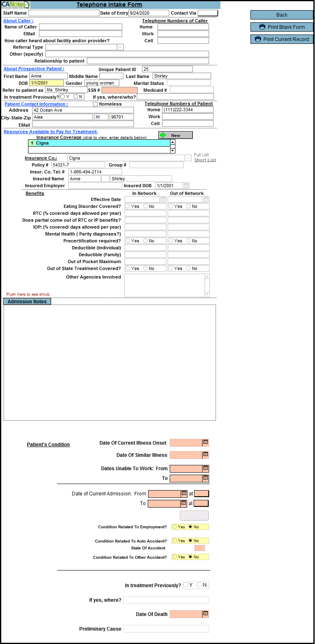Click the Staff Name input field
The width and height of the screenshot is (315, 644).
pyautogui.click(x=63, y=13)
